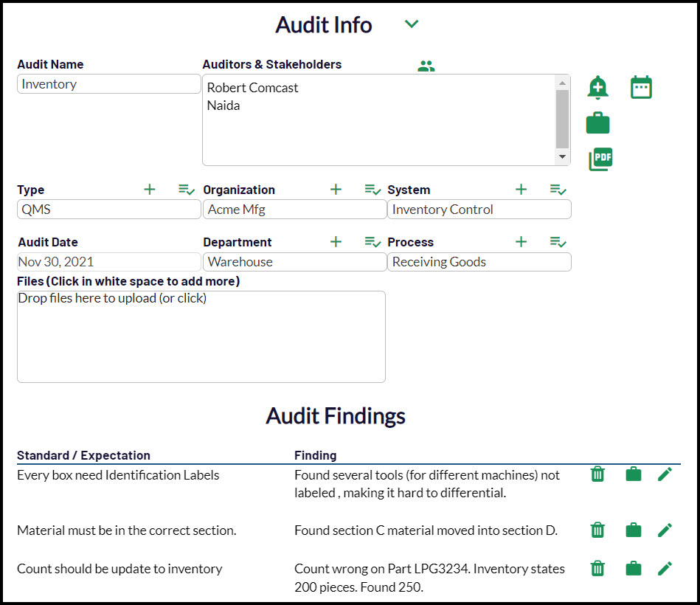The width and height of the screenshot is (700, 605).
Task: Click the finding about several unlabeled tools
Action: (427, 484)
